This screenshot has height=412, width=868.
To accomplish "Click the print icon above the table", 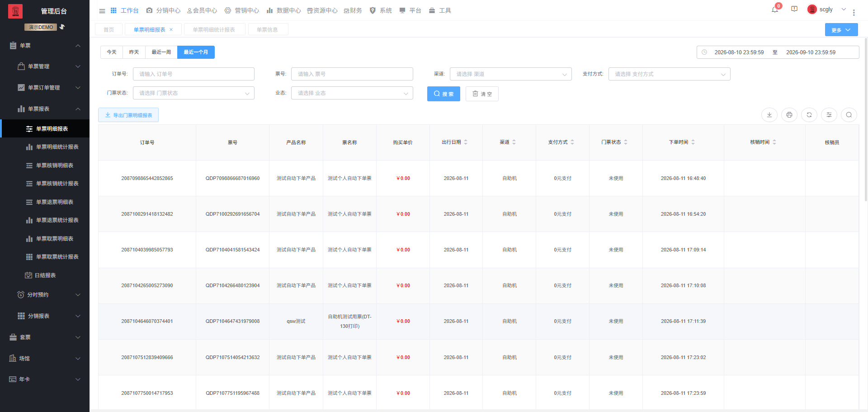I will [789, 115].
